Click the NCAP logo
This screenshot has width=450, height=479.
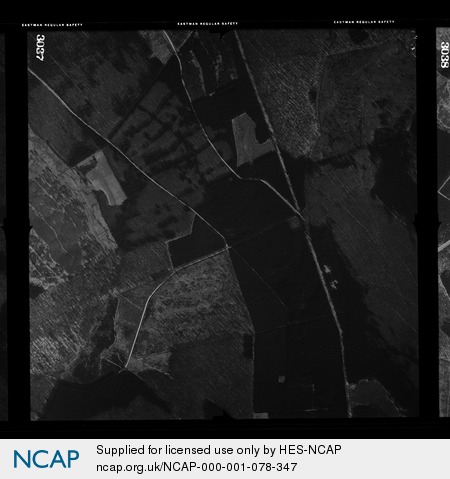point(46,459)
